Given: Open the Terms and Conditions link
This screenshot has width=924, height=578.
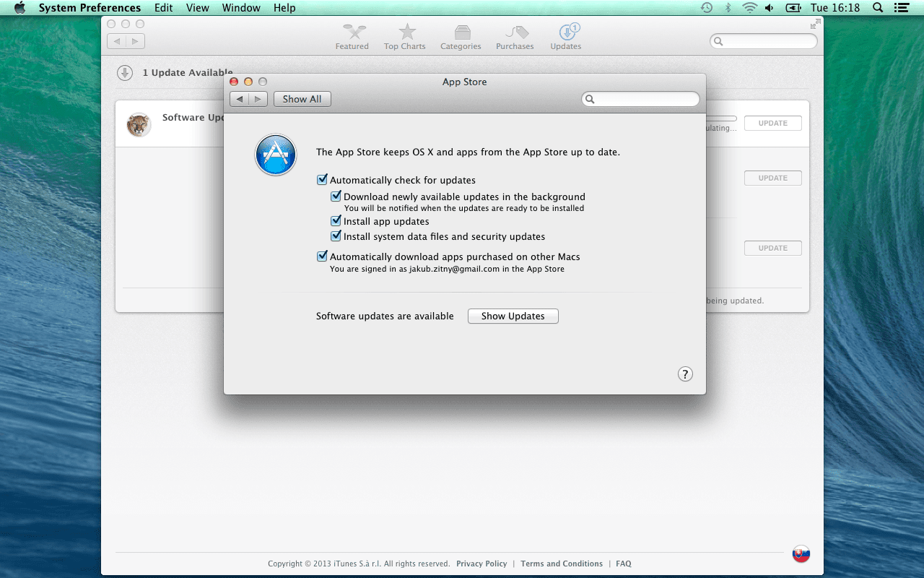Looking at the screenshot, I should (562, 564).
